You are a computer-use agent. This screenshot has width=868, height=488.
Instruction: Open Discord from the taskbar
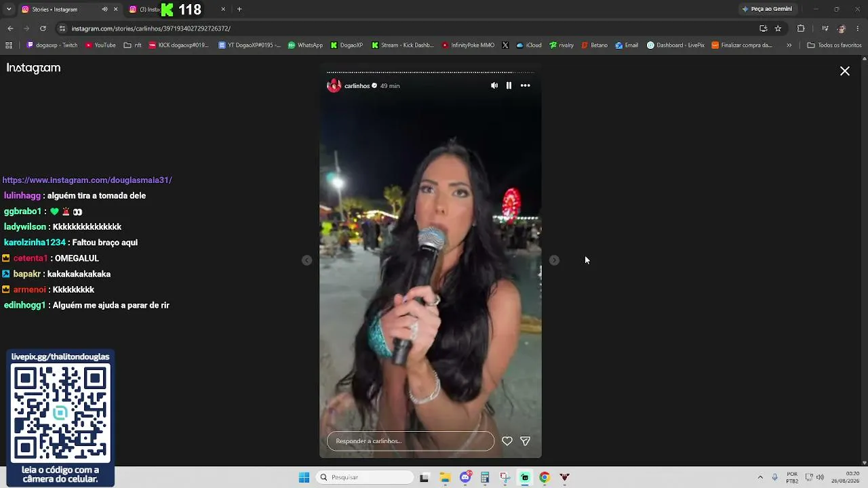click(x=465, y=477)
